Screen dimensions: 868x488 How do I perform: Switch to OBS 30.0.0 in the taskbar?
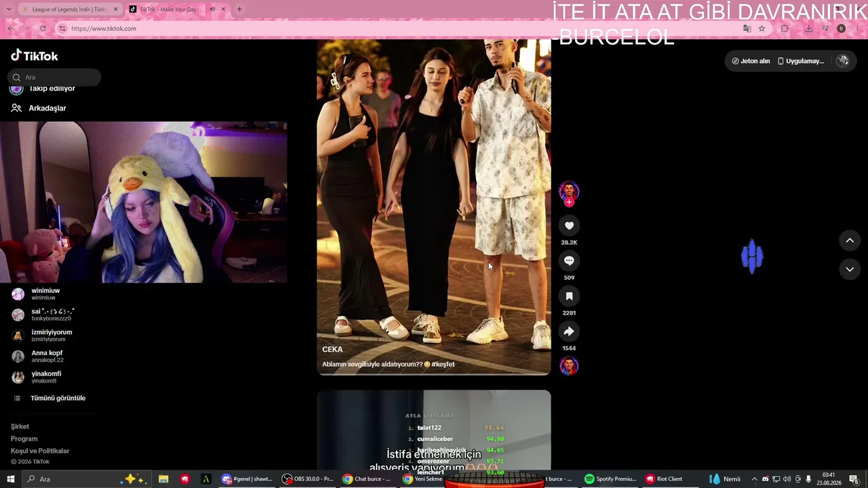[x=308, y=479]
